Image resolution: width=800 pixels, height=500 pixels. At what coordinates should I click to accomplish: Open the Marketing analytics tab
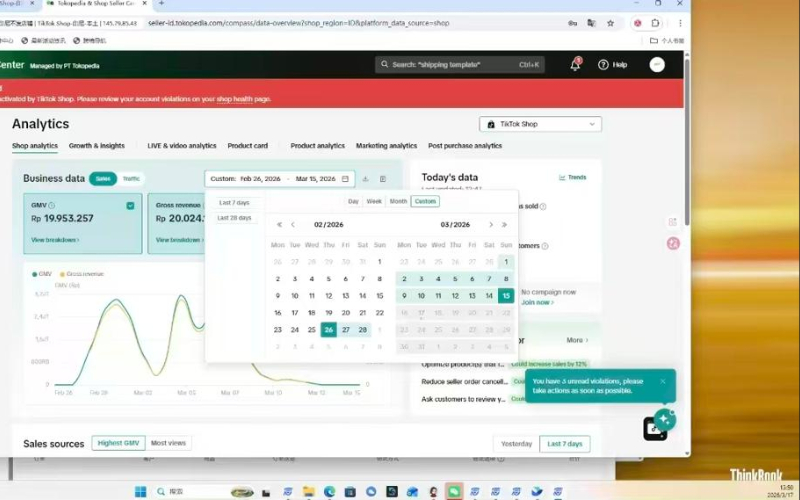click(386, 146)
